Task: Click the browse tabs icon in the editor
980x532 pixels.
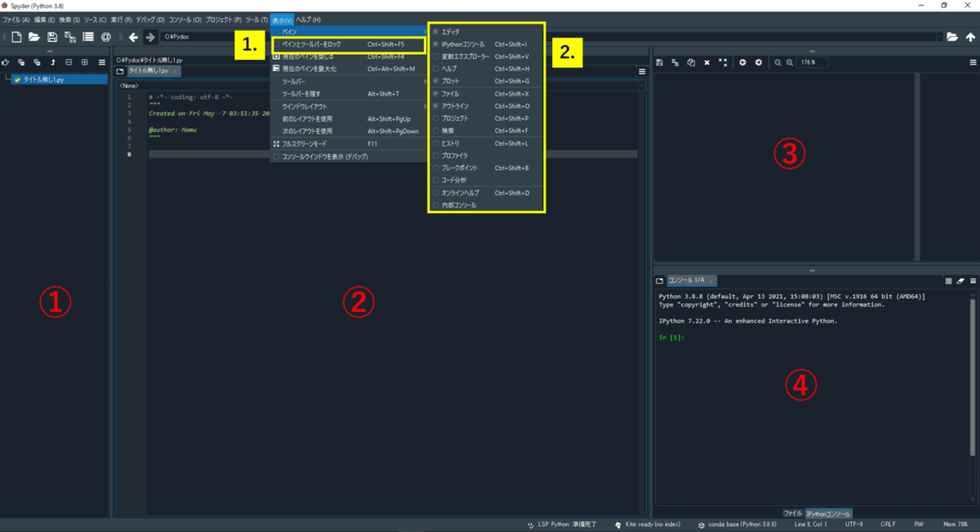Action: coord(120,71)
